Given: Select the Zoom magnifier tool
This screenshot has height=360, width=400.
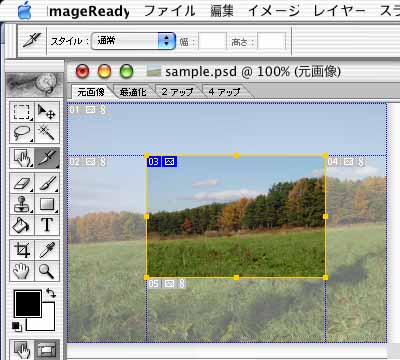Looking at the screenshot, I should coord(47,271).
